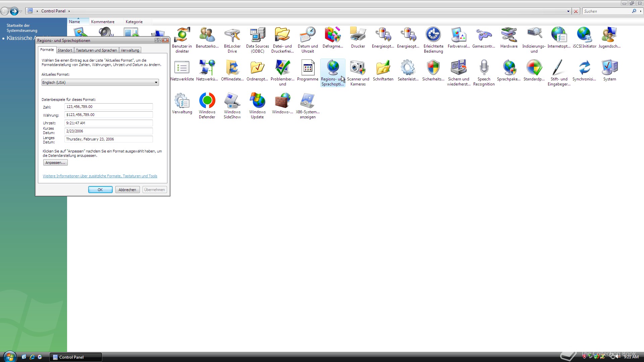Click the Abbrechen button
Screen dimensions: 644x362
coord(127,190)
